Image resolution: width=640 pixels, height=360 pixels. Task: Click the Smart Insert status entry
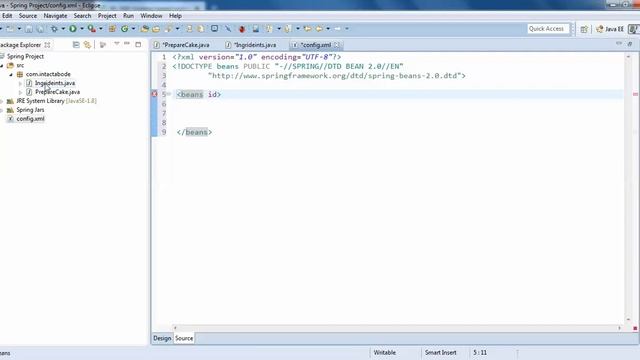point(440,353)
